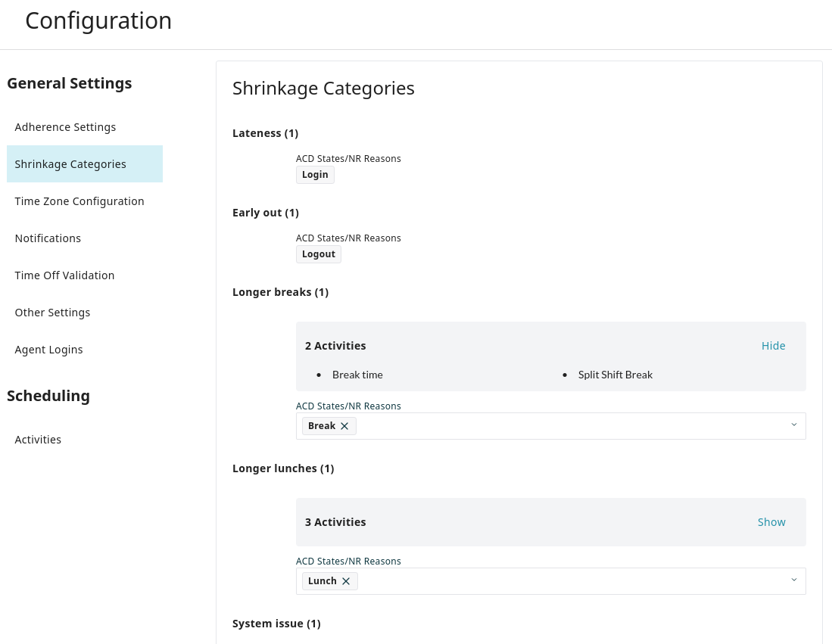Open Adherence Settings in the sidebar
Image resolution: width=832 pixels, height=644 pixels.
[65, 127]
